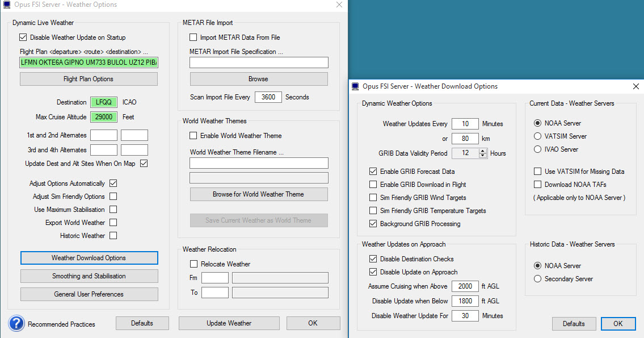The height and width of the screenshot is (338, 644).
Task: Click the Max Cruise Altitude field
Action: 104,117
